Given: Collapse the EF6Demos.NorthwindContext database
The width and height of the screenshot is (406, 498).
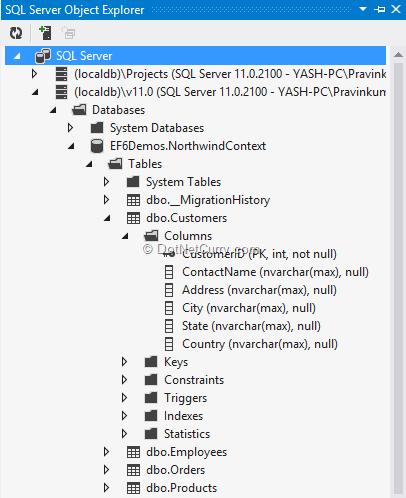Looking at the screenshot, I should pyautogui.click(x=71, y=146).
